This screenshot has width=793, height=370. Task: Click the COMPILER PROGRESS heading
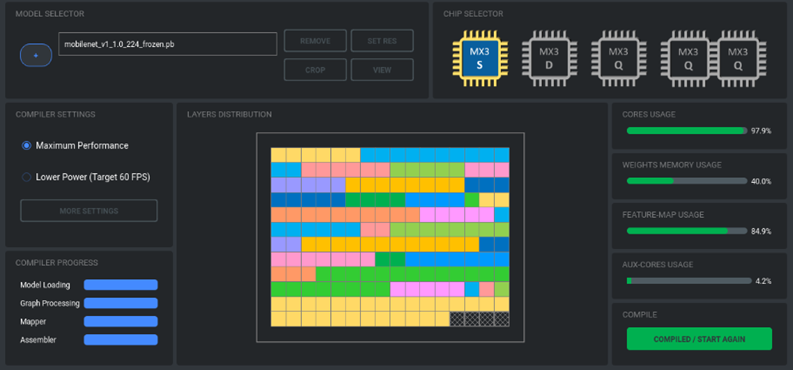tap(57, 263)
